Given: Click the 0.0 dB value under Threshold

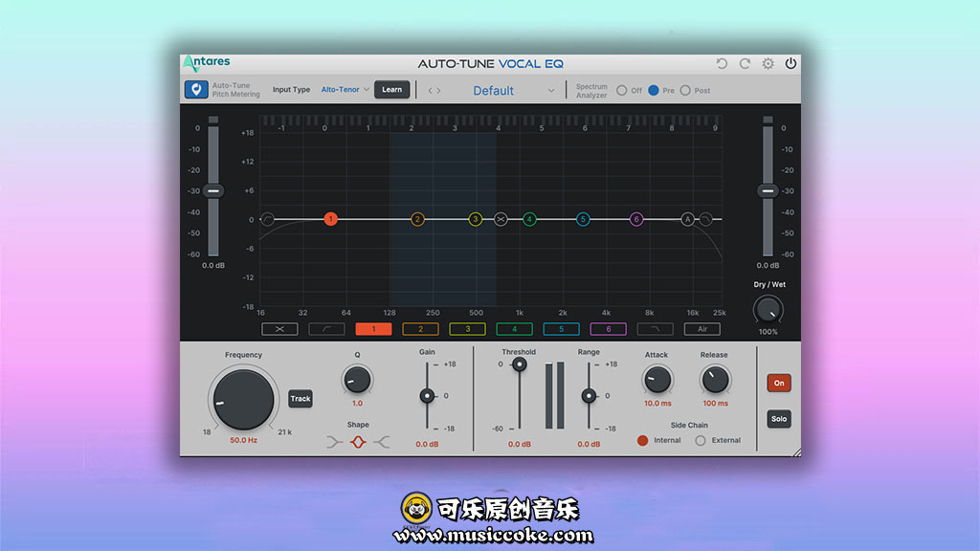Looking at the screenshot, I should 520,445.
